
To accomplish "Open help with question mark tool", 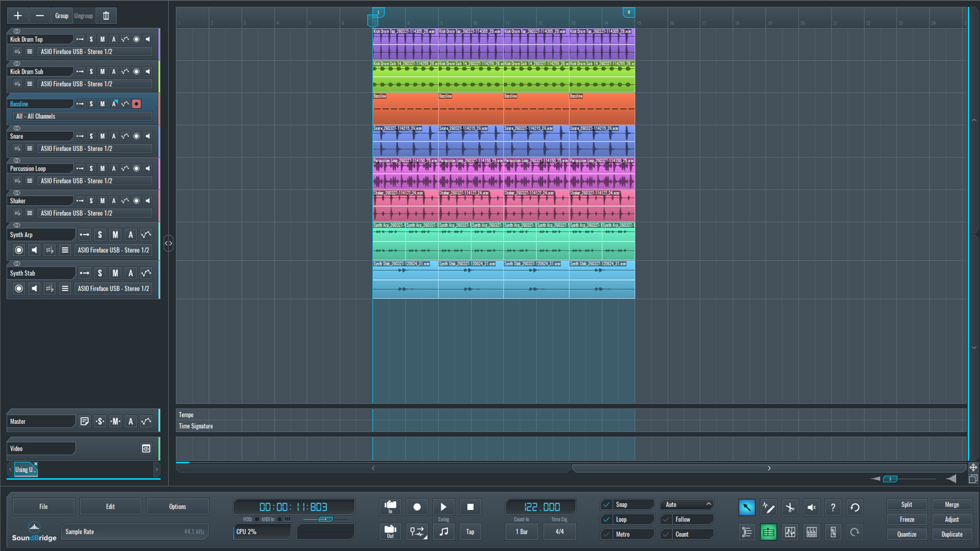I will pyautogui.click(x=833, y=507).
